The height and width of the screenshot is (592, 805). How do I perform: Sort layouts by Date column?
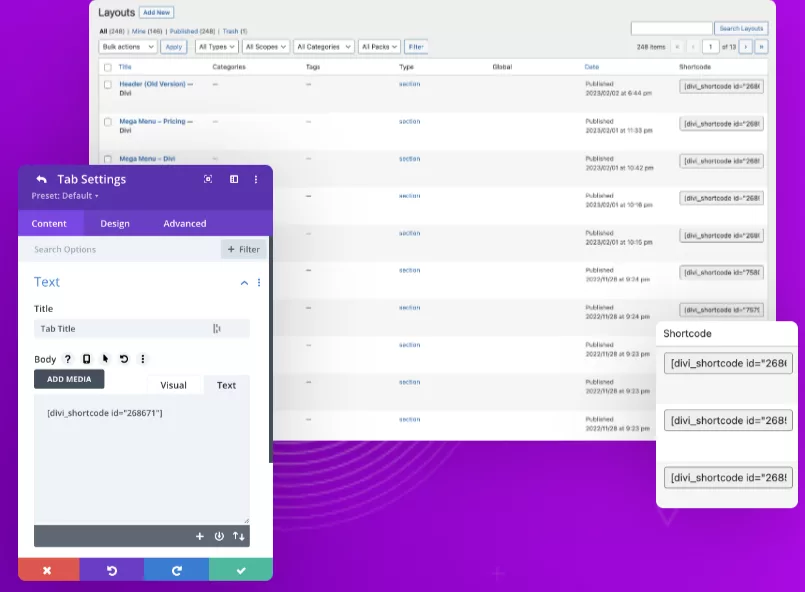[x=591, y=67]
